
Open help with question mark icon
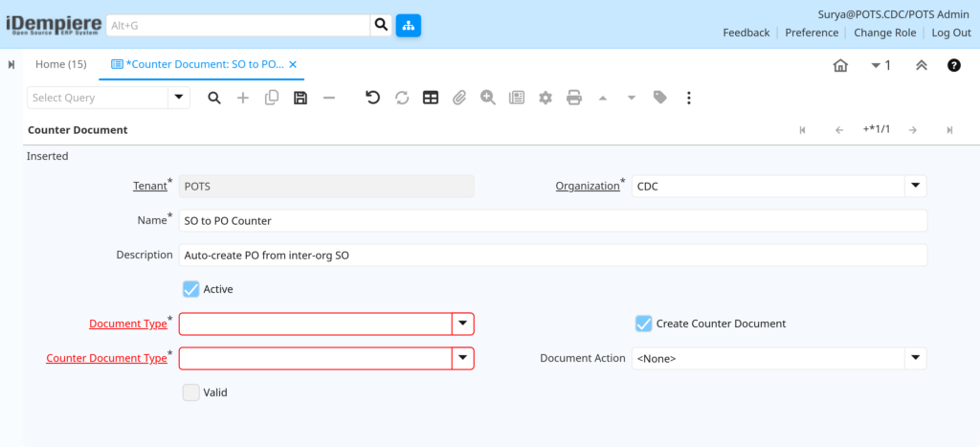954,65
